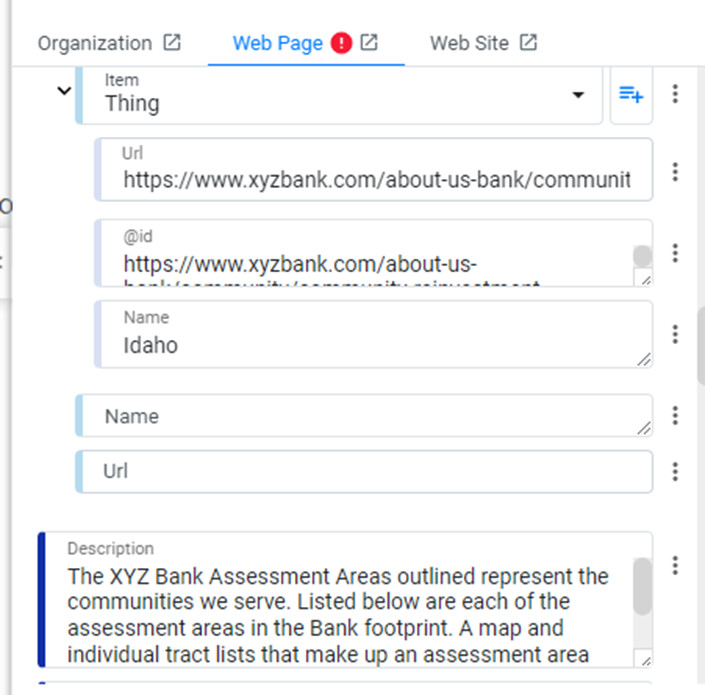Click the red error badge on Web Page
705x695 pixels.
pyautogui.click(x=341, y=43)
